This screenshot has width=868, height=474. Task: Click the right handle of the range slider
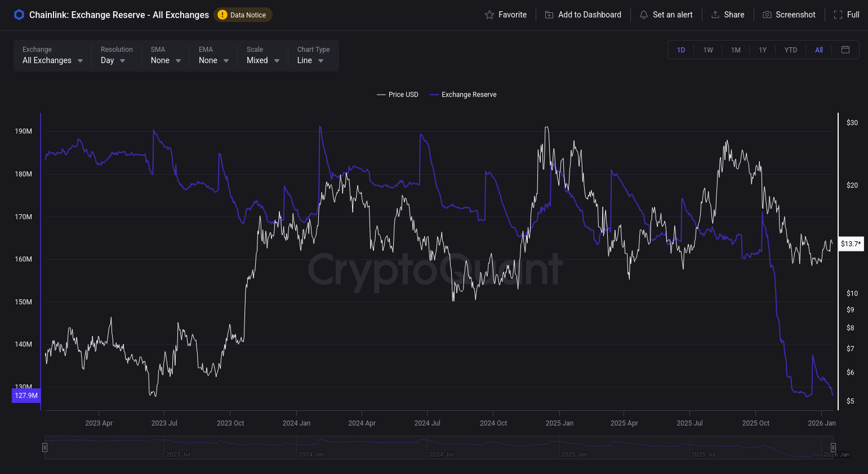click(x=833, y=448)
